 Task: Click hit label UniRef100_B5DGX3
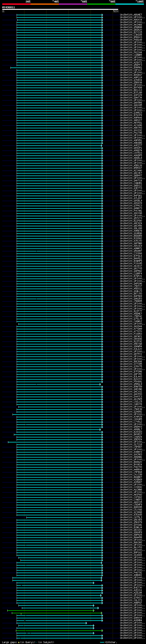pyautogui.click(x=131, y=37)
